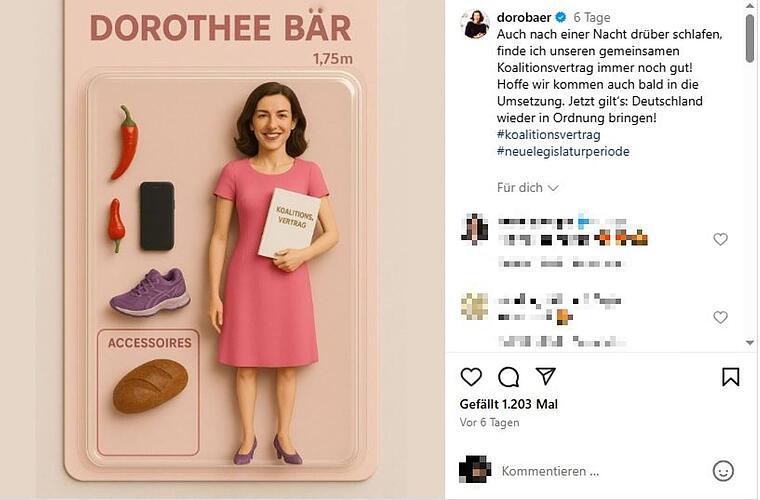Open dorobaer's profile picture
This screenshot has height=500, width=760.
[476, 24]
